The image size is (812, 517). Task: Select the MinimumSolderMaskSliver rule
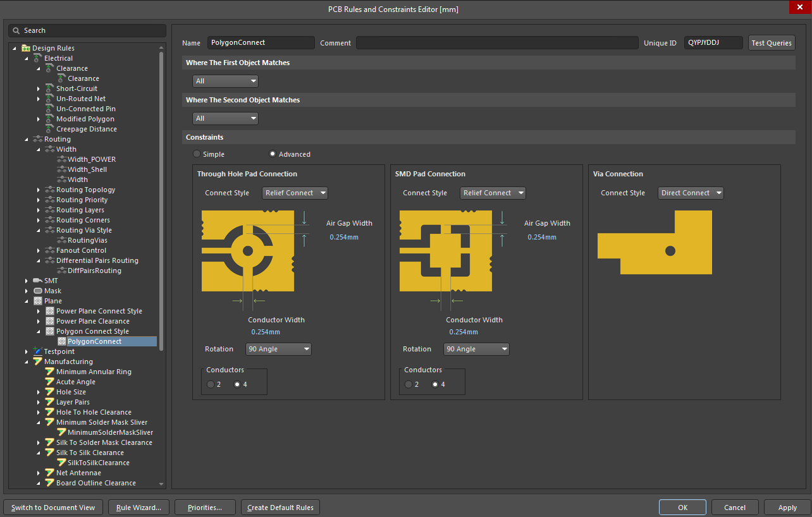click(105, 432)
